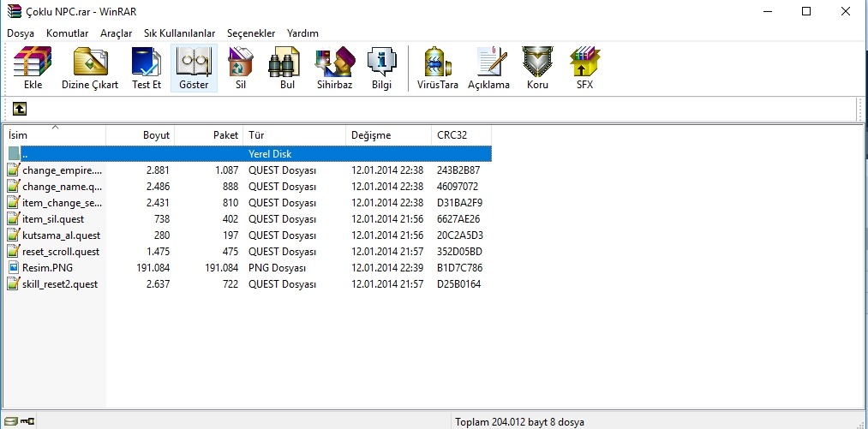Go up one folder with arrow icon
The image size is (868, 429).
click(x=20, y=109)
